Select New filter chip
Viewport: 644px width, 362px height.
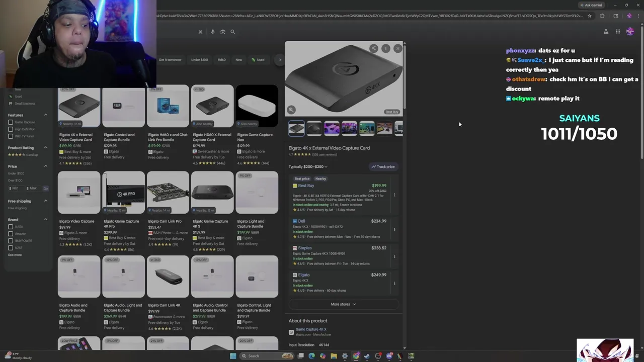tap(239, 60)
